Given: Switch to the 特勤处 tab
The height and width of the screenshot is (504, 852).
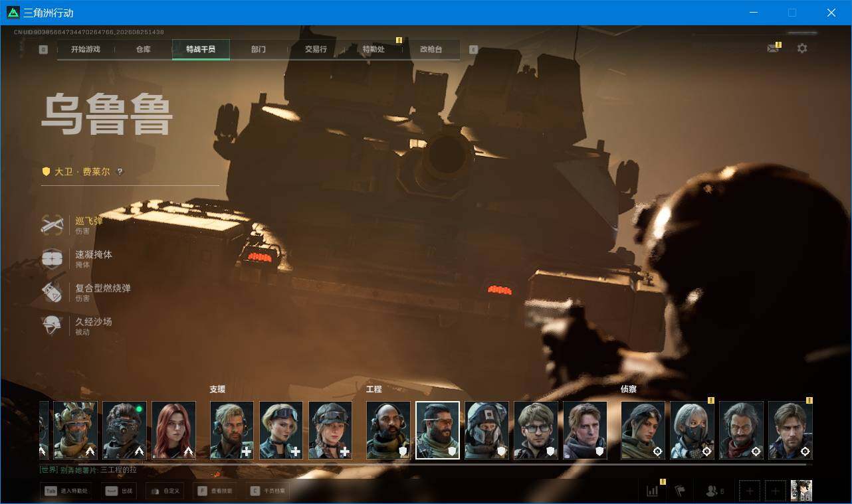Looking at the screenshot, I should 373,49.
